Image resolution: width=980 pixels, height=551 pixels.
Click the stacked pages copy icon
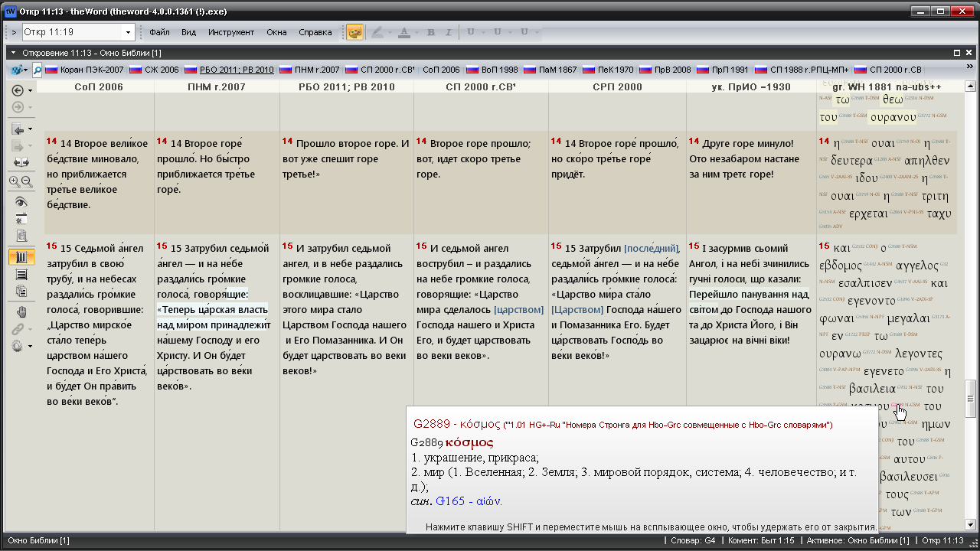point(21,291)
